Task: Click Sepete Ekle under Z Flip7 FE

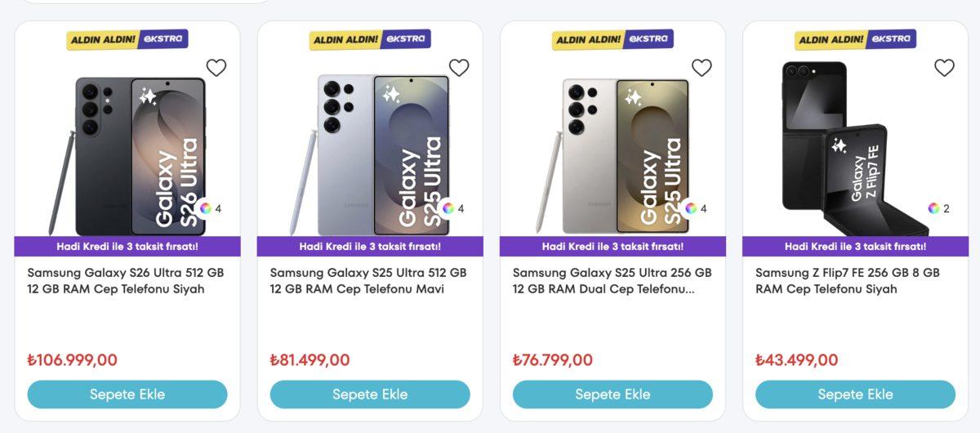Action: (855, 395)
